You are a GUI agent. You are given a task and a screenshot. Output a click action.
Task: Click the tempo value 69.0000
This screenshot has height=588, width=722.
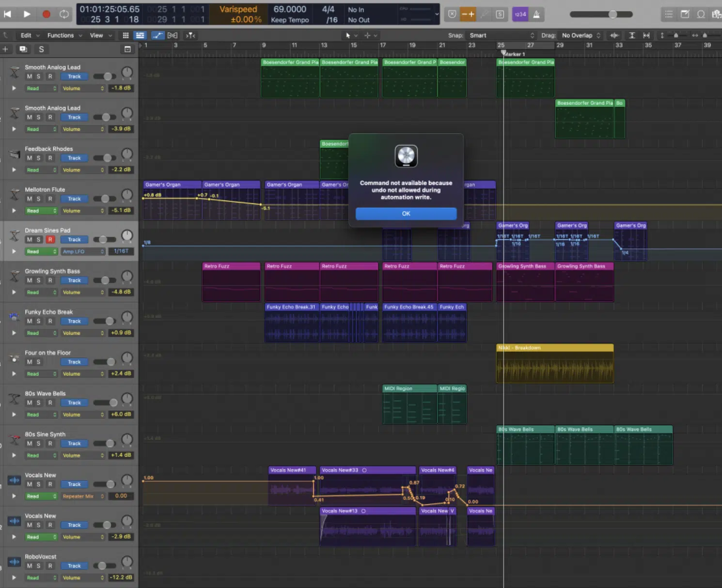(290, 9)
